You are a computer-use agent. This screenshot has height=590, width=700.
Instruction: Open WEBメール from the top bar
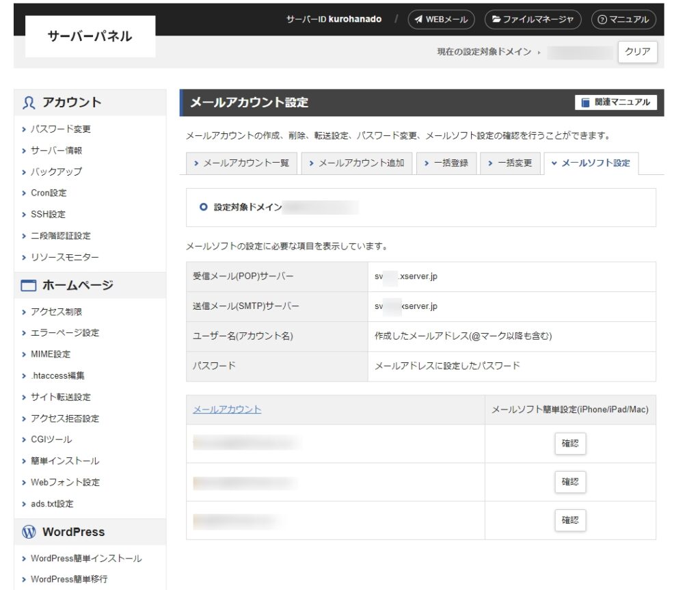pos(441,20)
